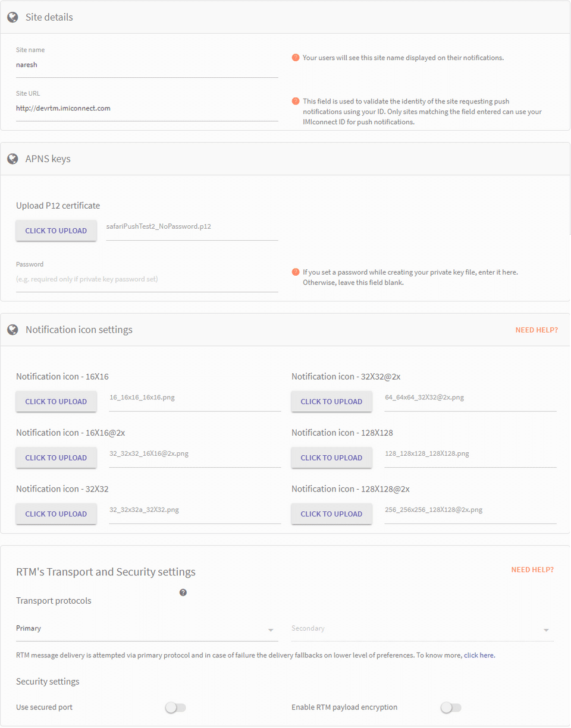Click the globe icon beside Site details
This screenshot has width=571, height=728.
pyautogui.click(x=12, y=17)
